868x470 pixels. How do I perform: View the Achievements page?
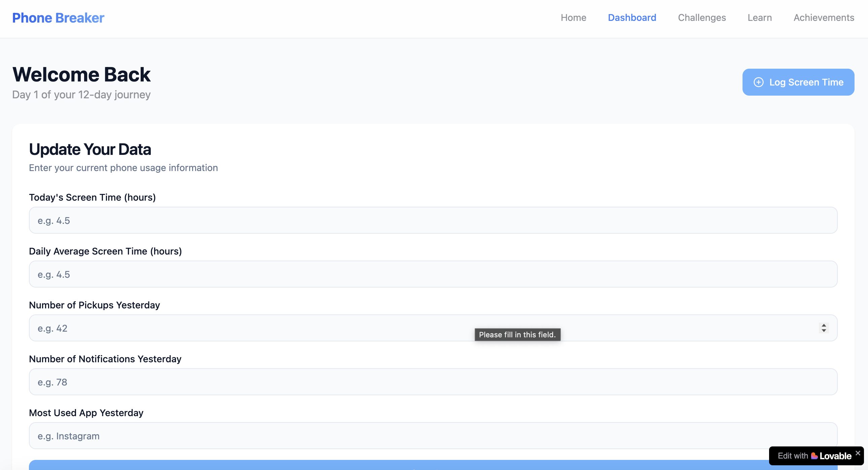pyautogui.click(x=824, y=18)
